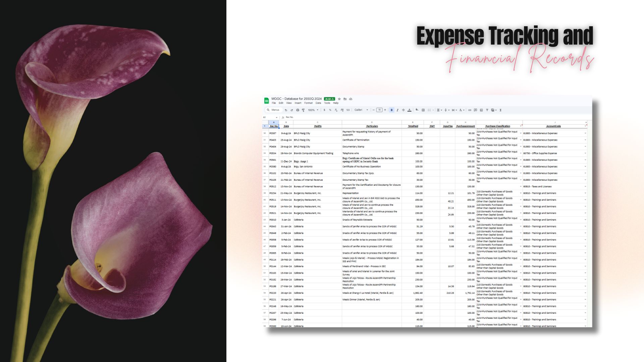Select the PaidTo header cell
Image resolution: width=644 pixels, height=362 pixels.
(318, 126)
